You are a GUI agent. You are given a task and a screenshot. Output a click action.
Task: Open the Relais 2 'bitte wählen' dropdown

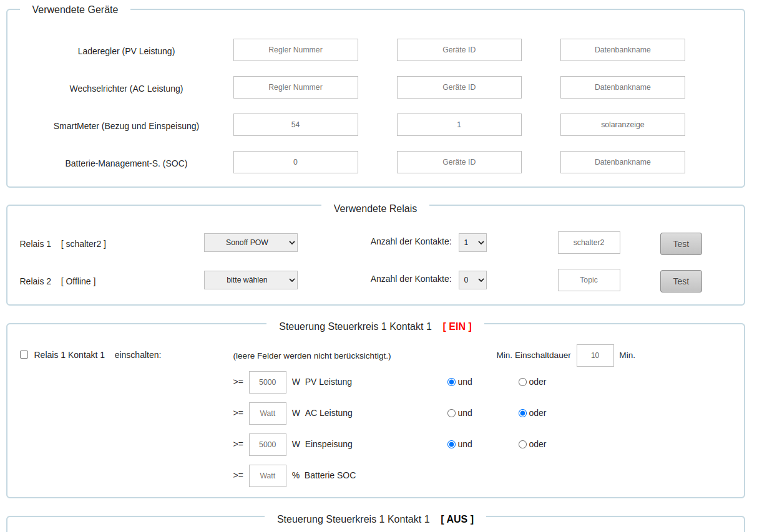(251, 280)
